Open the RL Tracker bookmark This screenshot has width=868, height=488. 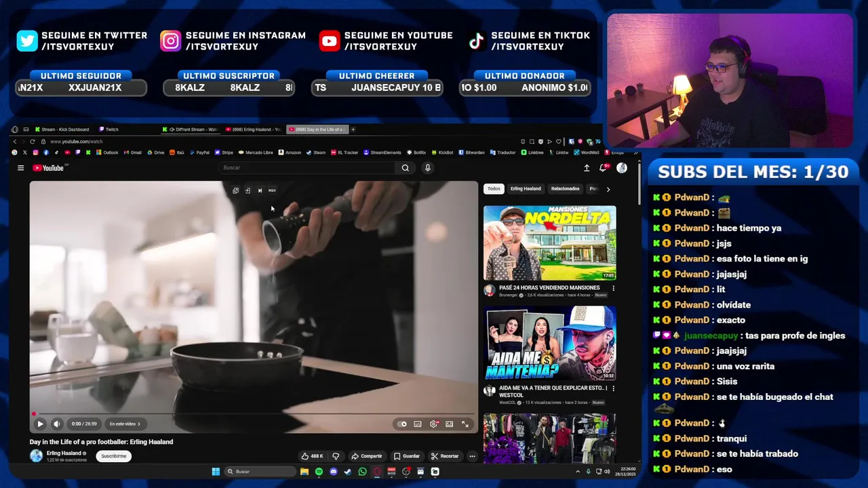point(344,152)
